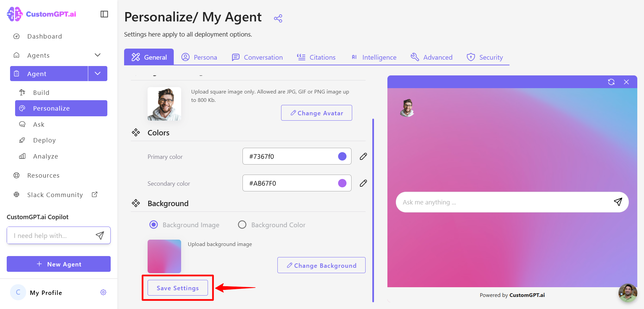Refresh the chat preview
The image size is (644, 309).
611,82
